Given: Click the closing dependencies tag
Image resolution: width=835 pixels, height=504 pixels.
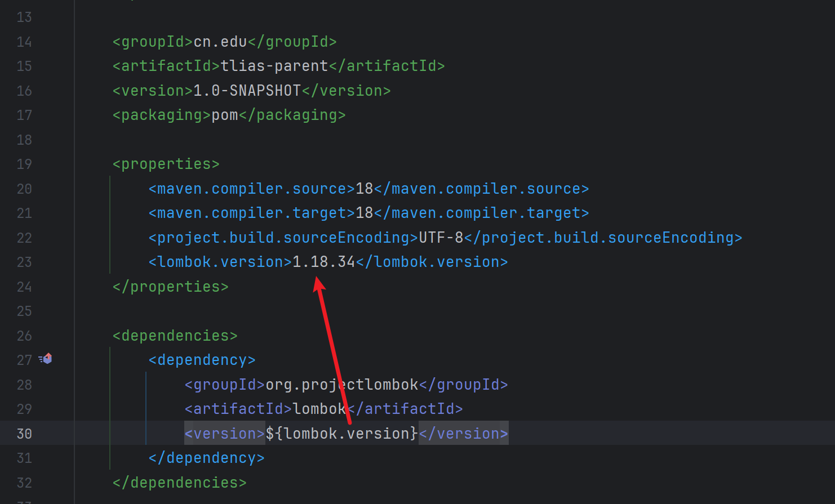Looking at the screenshot, I should tap(179, 483).
